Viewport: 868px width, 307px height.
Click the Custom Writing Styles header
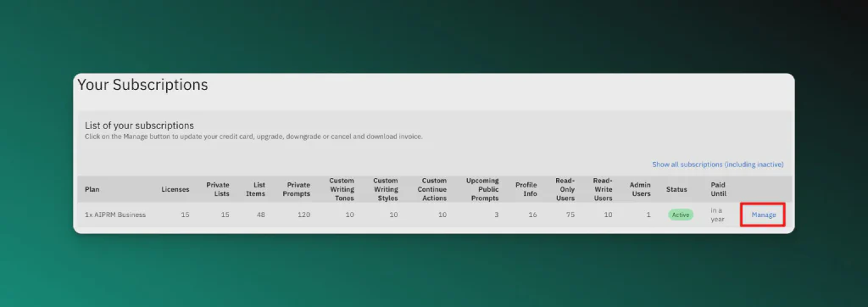pos(386,189)
